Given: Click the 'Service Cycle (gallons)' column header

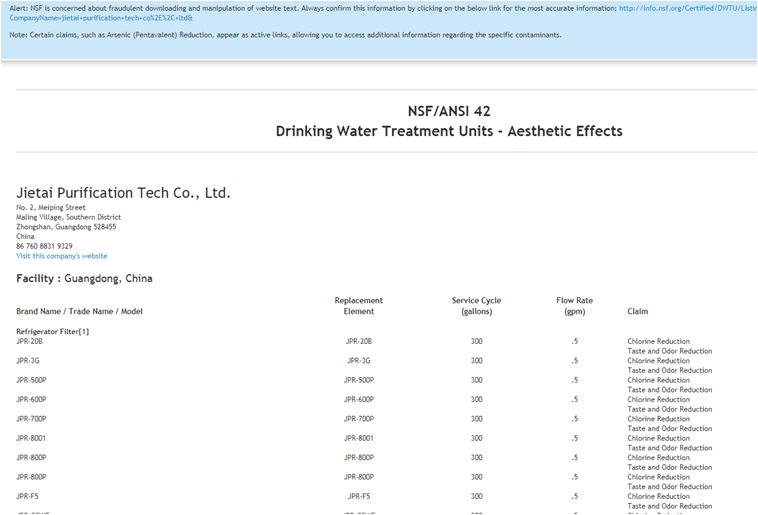Looking at the screenshot, I should click(x=476, y=306).
